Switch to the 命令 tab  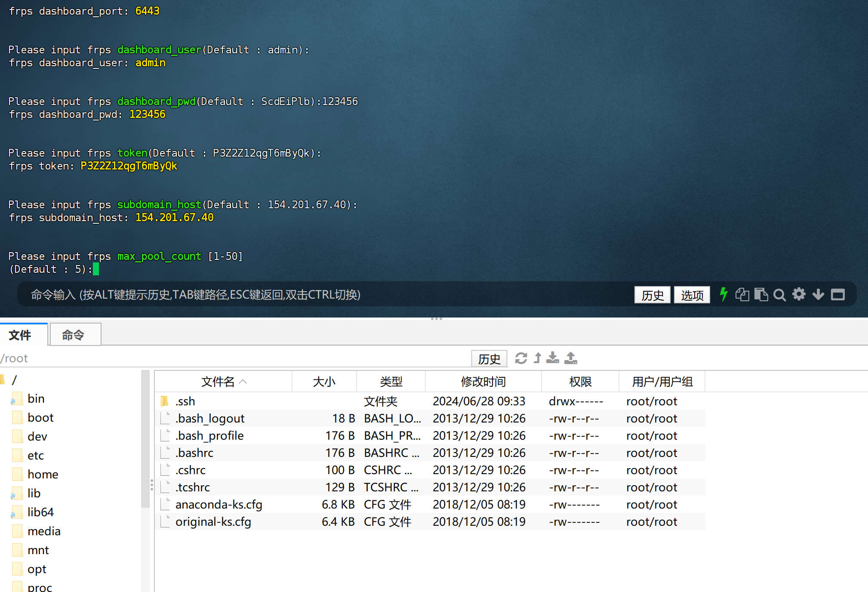74,335
